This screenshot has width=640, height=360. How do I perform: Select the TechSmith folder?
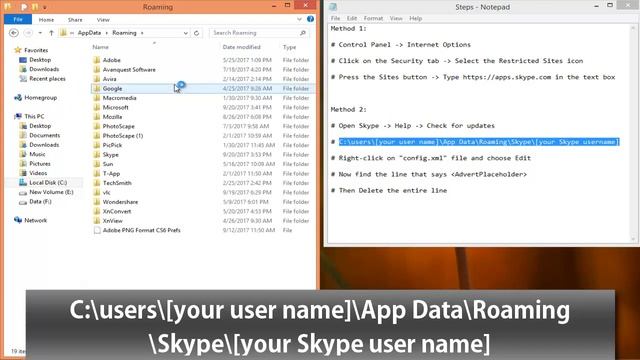117,183
